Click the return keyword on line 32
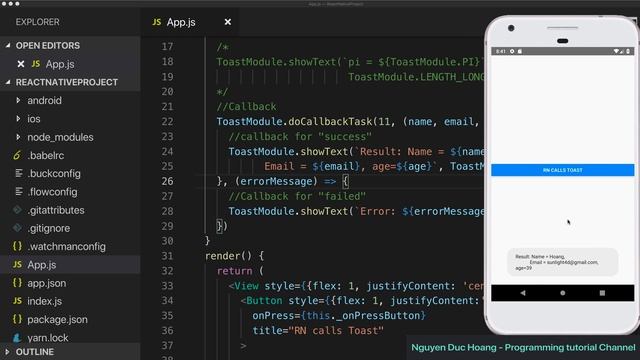The height and width of the screenshot is (360, 640). pos(235,271)
